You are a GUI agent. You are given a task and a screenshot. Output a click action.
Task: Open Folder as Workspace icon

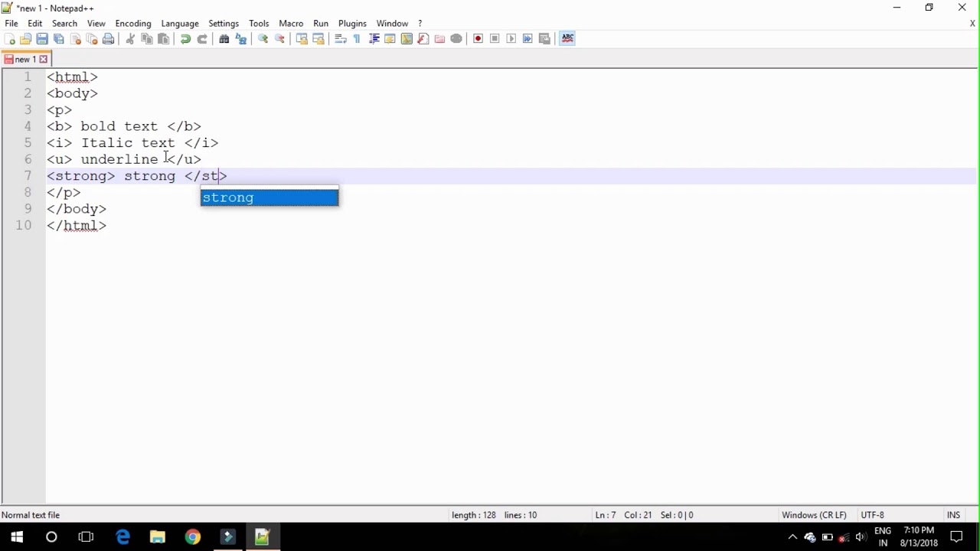pyautogui.click(x=439, y=39)
